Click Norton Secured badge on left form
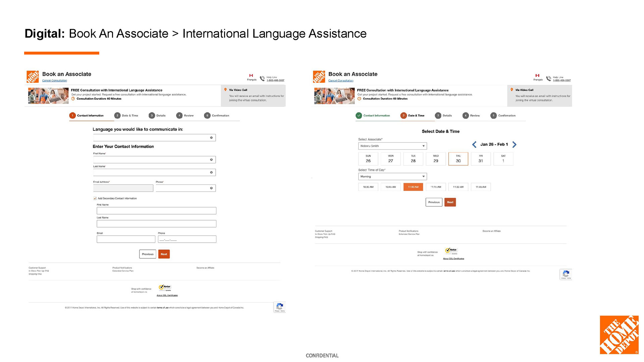Screen dimensions: 644x362 pos(165,287)
